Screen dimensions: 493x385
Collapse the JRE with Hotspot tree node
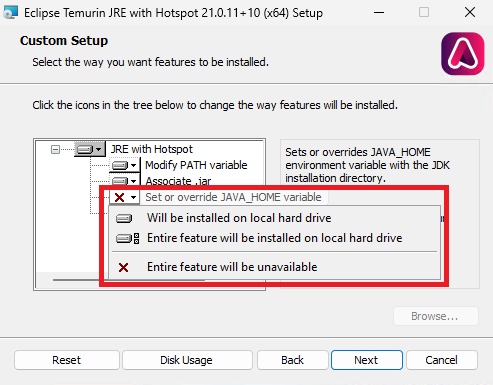coord(55,149)
